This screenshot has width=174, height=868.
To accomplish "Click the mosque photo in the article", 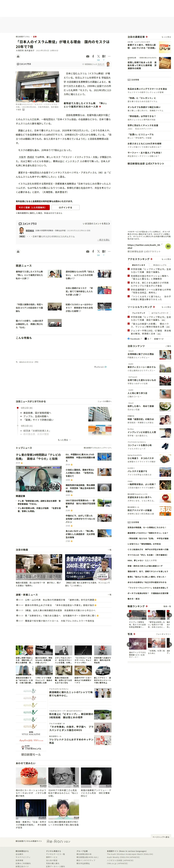I will (38, 87).
